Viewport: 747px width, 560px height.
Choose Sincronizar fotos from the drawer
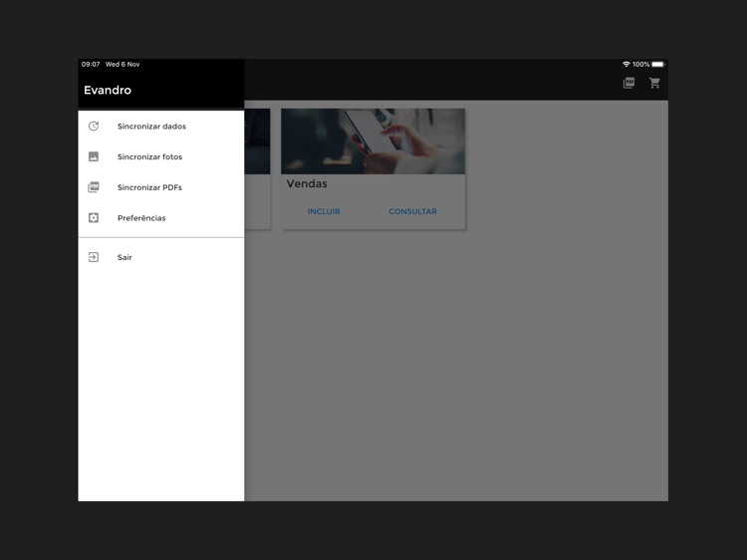(x=149, y=156)
